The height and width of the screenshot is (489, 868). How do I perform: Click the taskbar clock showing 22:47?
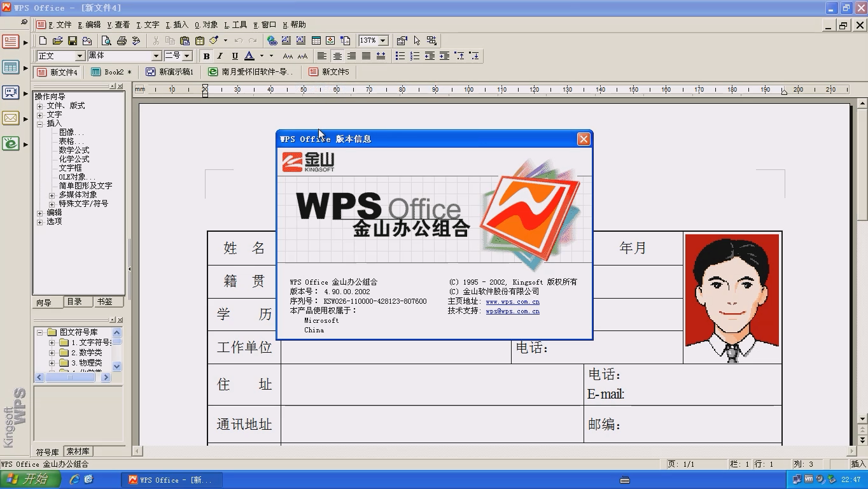[851, 479]
